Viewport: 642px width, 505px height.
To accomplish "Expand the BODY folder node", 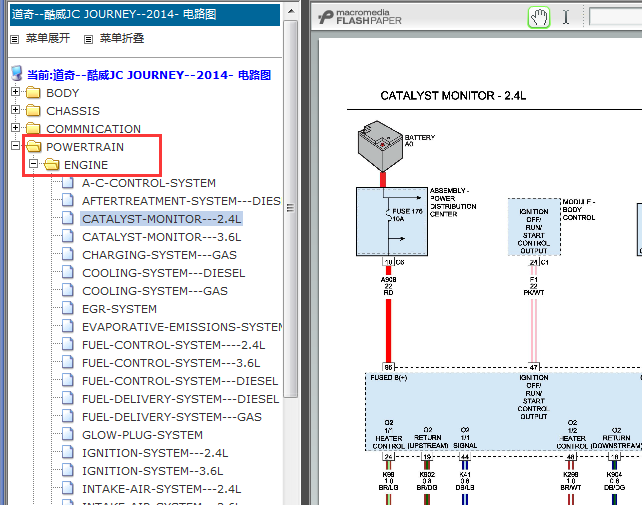I will [x=16, y=92].
